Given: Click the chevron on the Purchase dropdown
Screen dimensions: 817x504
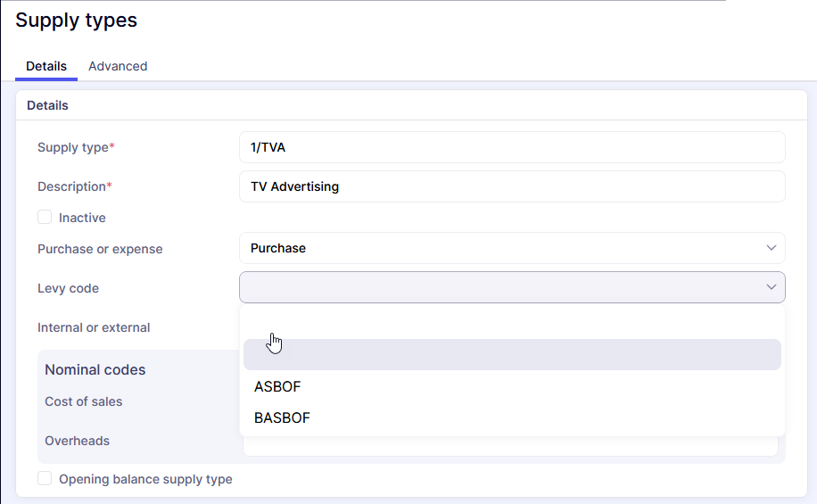Looking at the screenshot, I should click(771, 248).
